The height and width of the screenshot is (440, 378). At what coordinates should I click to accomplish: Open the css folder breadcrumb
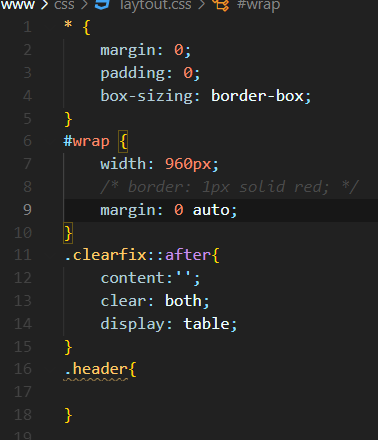64,4
